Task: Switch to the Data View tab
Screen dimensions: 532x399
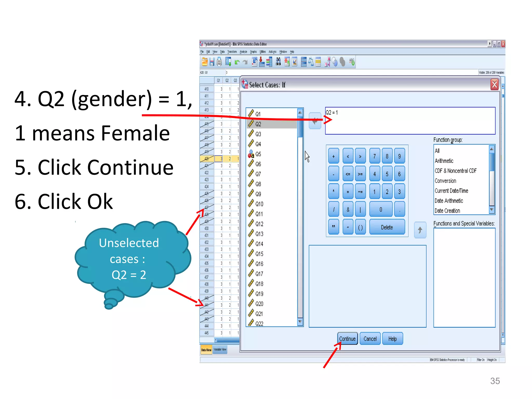Action: 206,350
